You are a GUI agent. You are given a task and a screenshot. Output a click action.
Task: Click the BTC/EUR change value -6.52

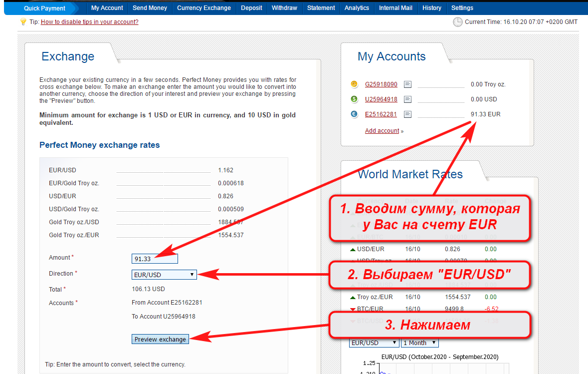[x=491, y=309]
